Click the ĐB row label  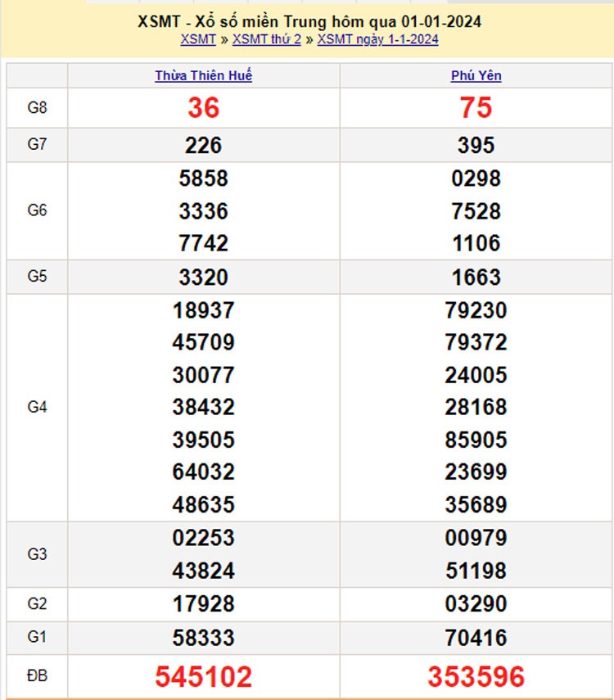[37, 676]
